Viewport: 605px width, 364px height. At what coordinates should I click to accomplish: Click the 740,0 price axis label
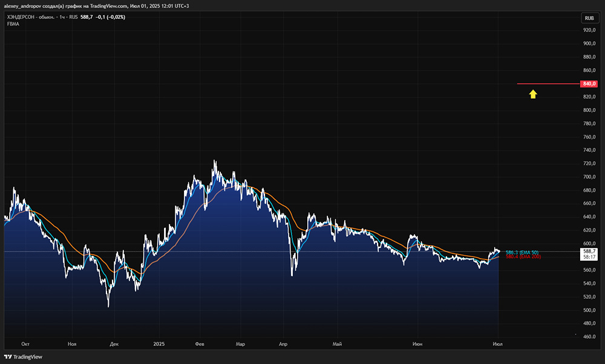point(589,151)
